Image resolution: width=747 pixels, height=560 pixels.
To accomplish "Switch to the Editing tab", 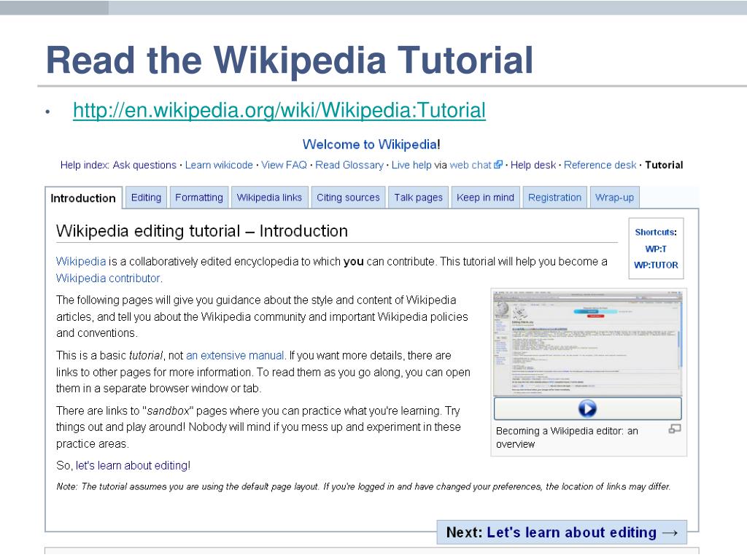I will tap(146, 198).
